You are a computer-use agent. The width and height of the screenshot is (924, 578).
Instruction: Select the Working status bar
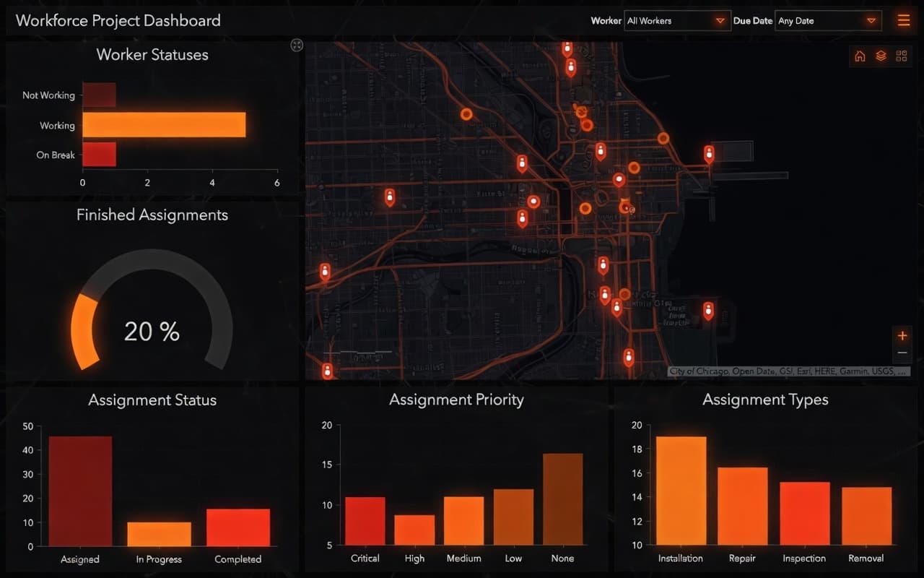coord(164,125)
